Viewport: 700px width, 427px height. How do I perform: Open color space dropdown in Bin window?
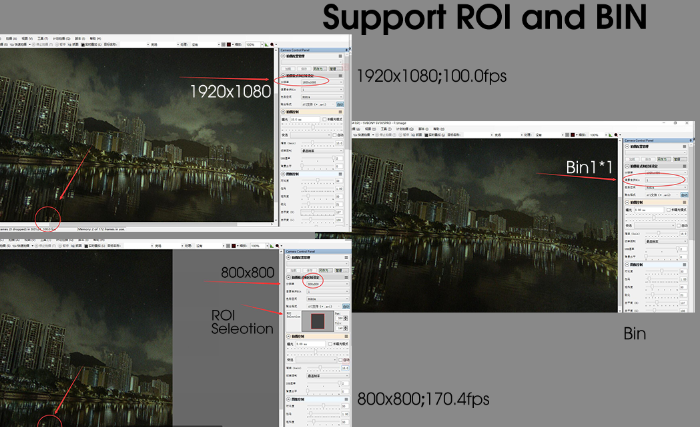666,187
